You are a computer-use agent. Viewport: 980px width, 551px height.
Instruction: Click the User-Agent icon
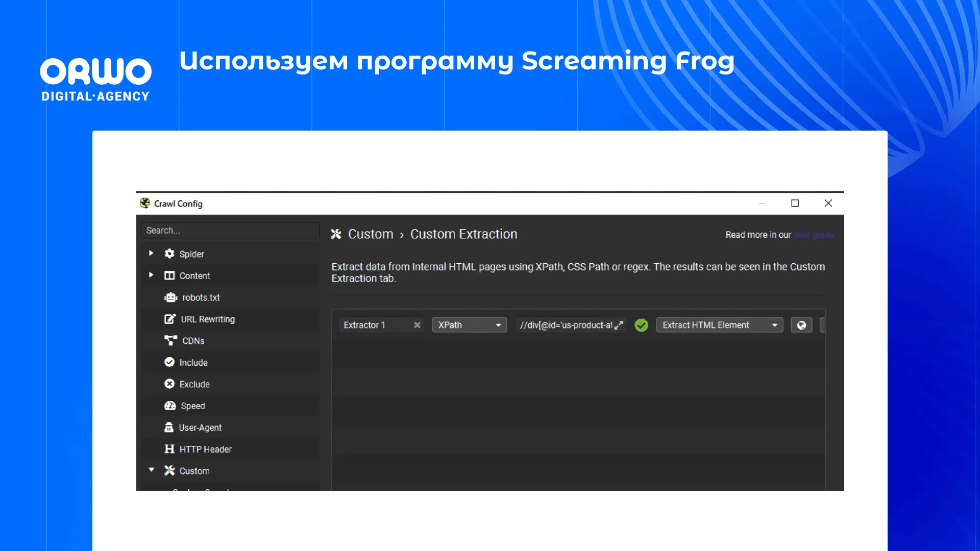(169, 428)
